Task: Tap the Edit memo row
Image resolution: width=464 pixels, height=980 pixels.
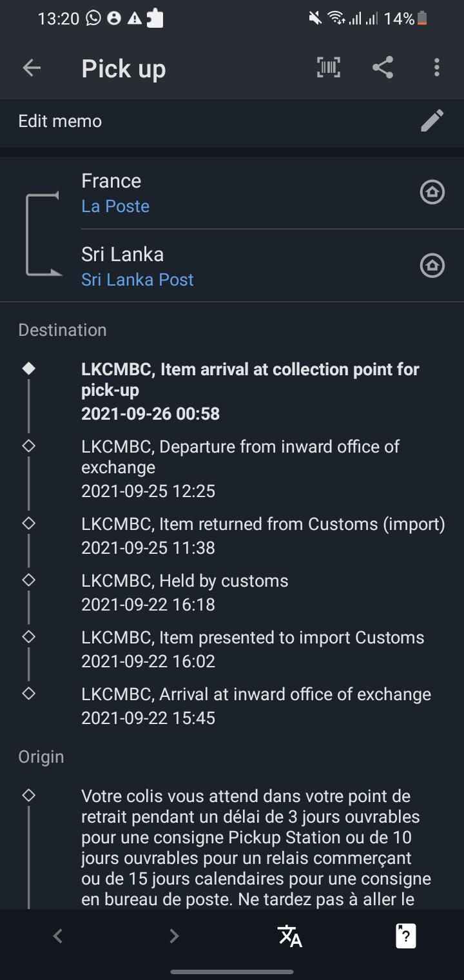Action: click(232, 121)
